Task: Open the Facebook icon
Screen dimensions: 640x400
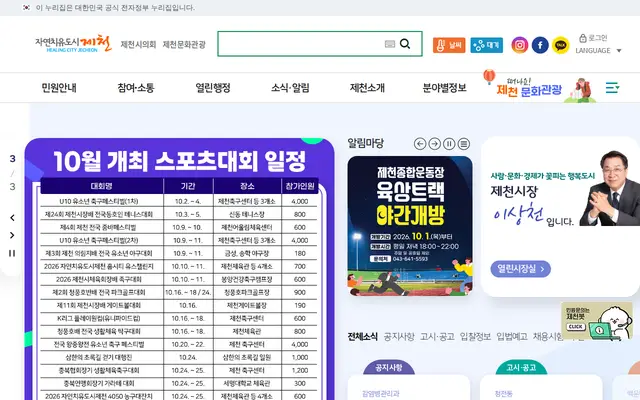Action: [540, 45]
